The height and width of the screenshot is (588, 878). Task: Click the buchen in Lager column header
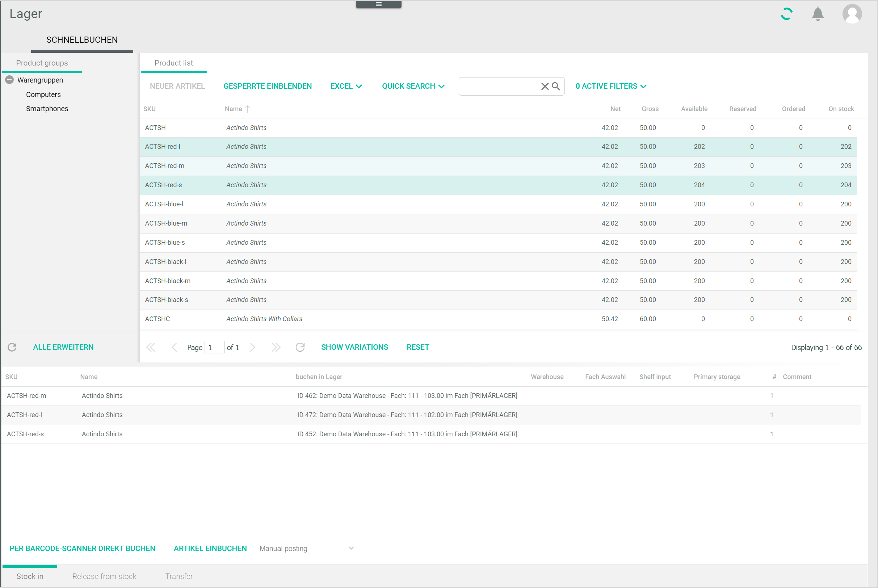[x=319, y=377]
